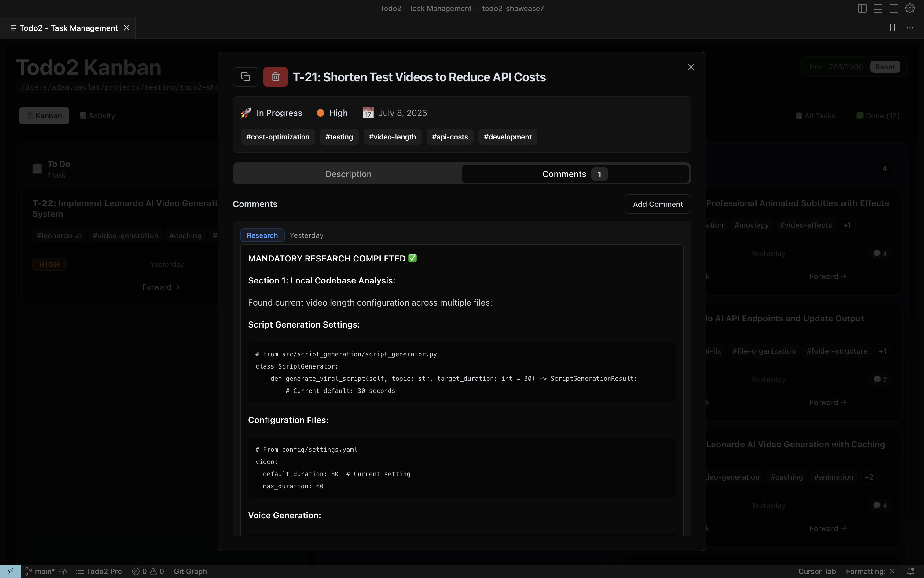Open Todo2 Pro from the status bar
924x578 pixels.
pyautogui.click(x=99, y=571)
